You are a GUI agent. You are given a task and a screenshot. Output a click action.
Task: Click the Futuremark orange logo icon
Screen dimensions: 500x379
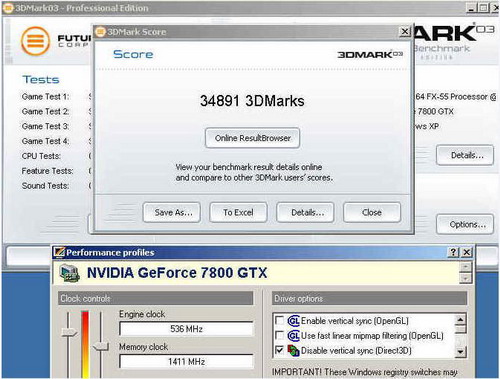35,41
